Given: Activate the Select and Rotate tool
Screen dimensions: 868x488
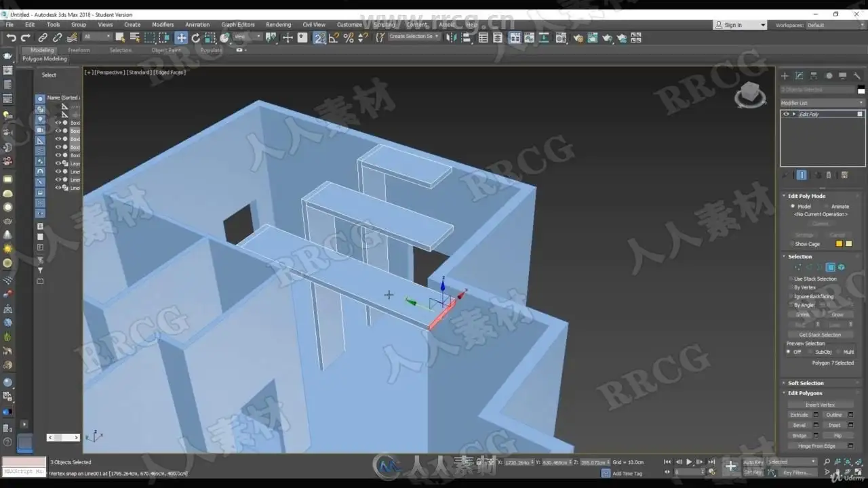Looking at the screenshot, I should (196, 38).
